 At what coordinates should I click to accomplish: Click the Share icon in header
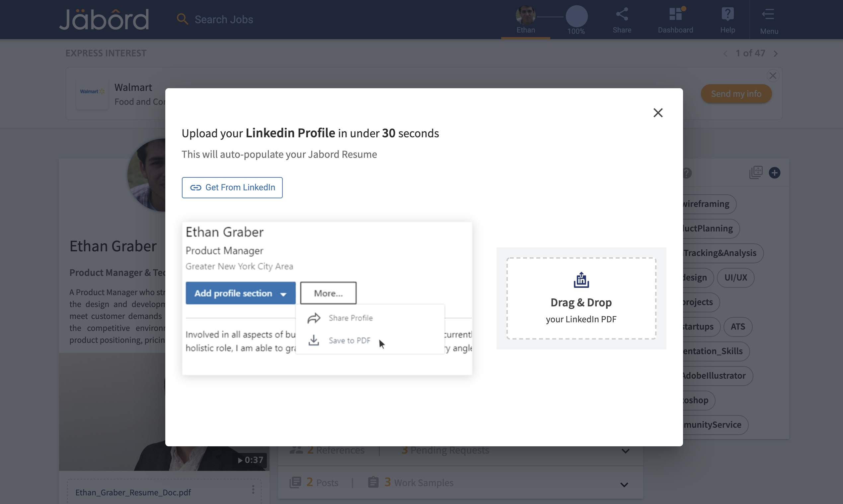click(x=622, y=15)
